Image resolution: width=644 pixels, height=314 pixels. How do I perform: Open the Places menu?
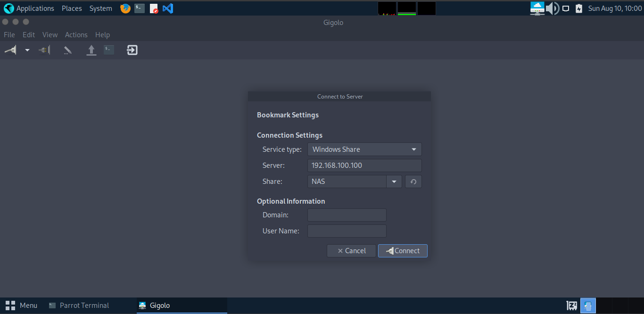pyautogui.click(x=71, y=8)
